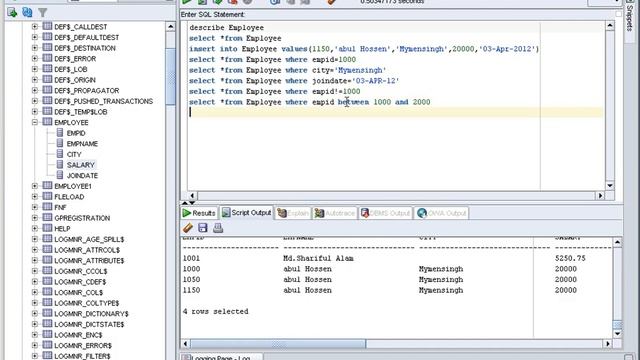Click the '4 rows selected' message

[x=215, y=311]
